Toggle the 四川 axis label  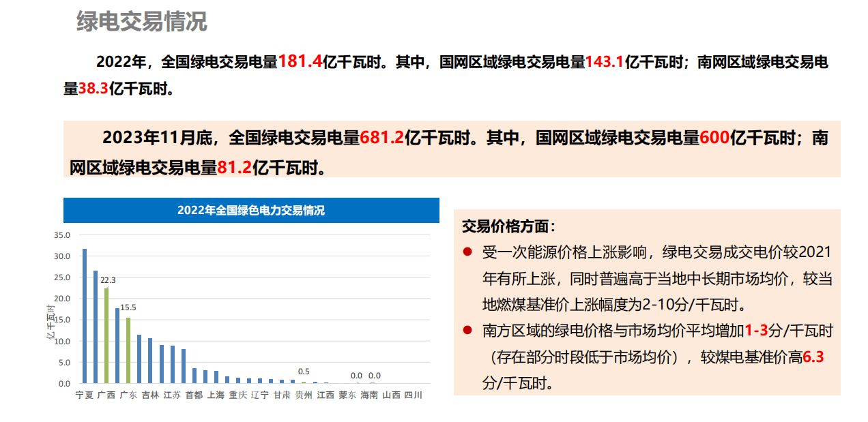pyautogui.click(x=412, y=394)
